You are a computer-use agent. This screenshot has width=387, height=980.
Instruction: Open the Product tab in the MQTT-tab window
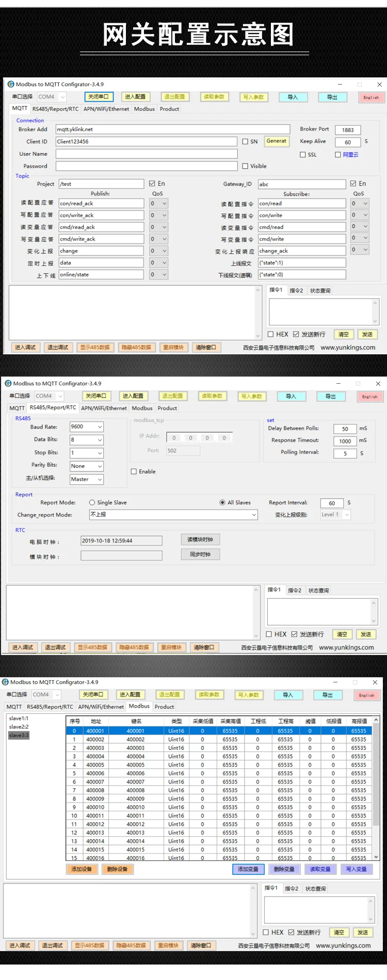pyautogui.click(x=169, y=109)
